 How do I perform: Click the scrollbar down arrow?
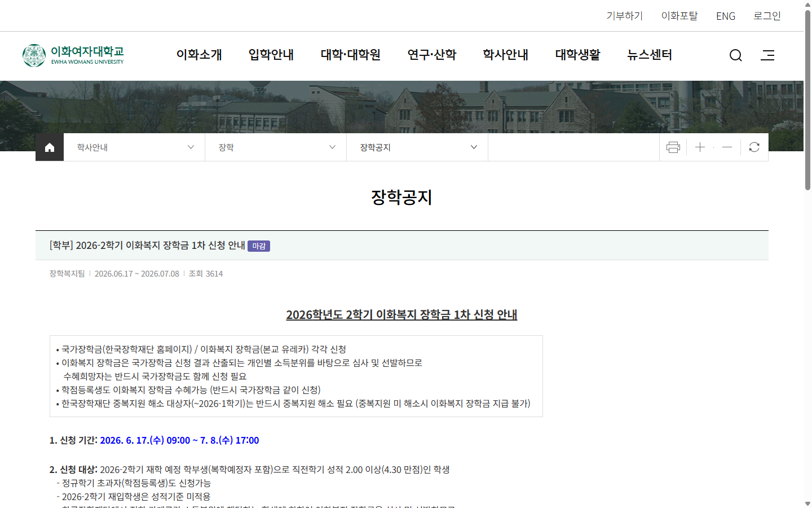click(x=807, y=503)
